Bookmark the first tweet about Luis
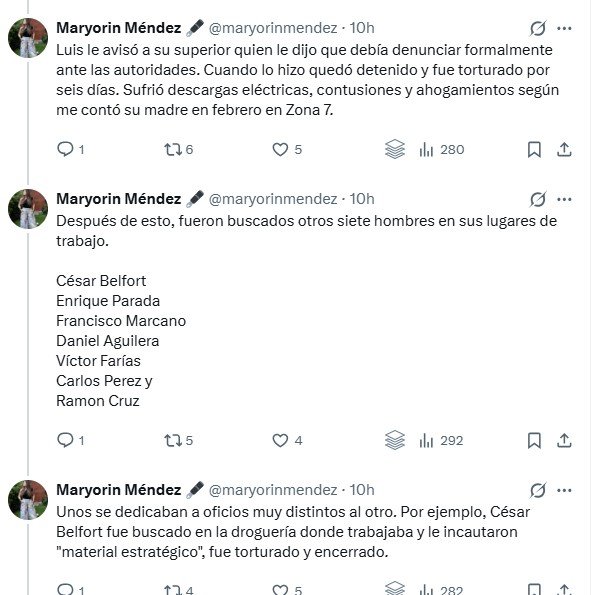 pyautogui.click(x=534, y=149)
